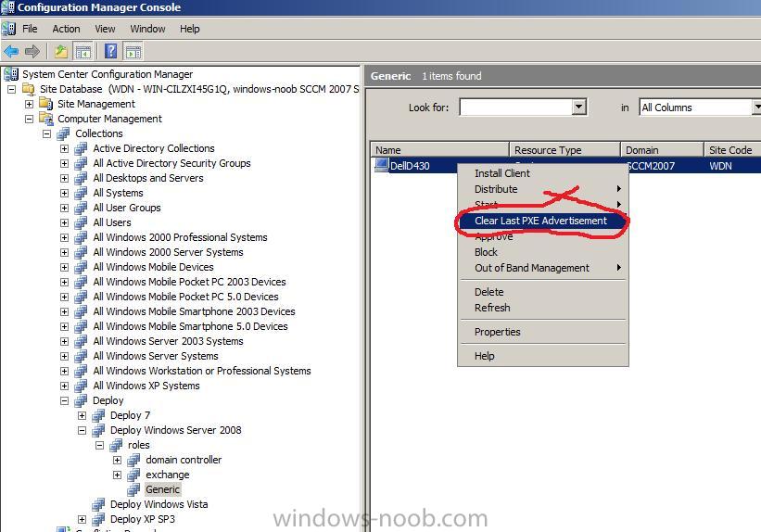Click the All Users collection icon
Viewport: 761px width, 532px height.
coord(81,222)
